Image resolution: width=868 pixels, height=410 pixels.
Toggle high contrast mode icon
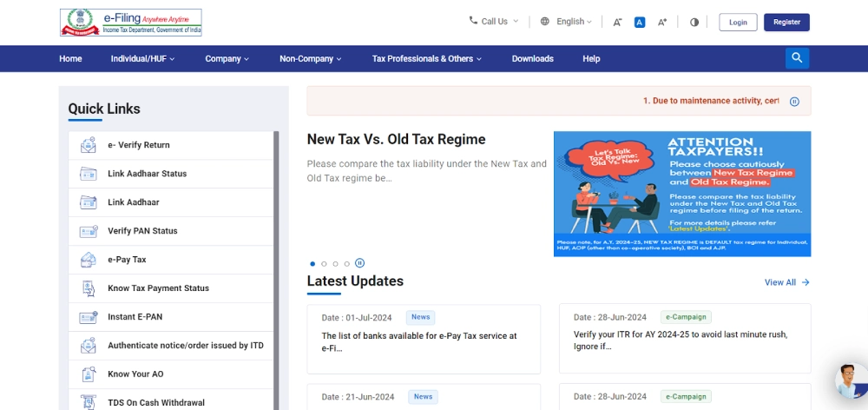point(694,23)
